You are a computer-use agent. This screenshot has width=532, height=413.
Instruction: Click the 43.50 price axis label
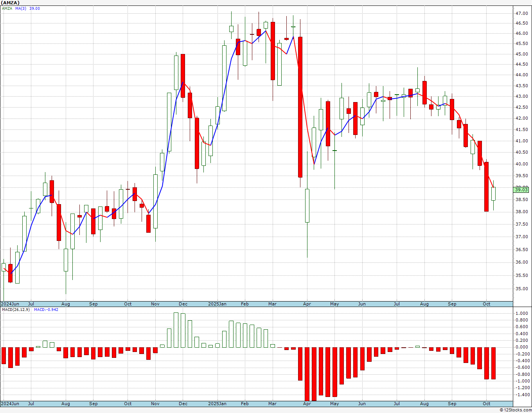coord(522,86)
